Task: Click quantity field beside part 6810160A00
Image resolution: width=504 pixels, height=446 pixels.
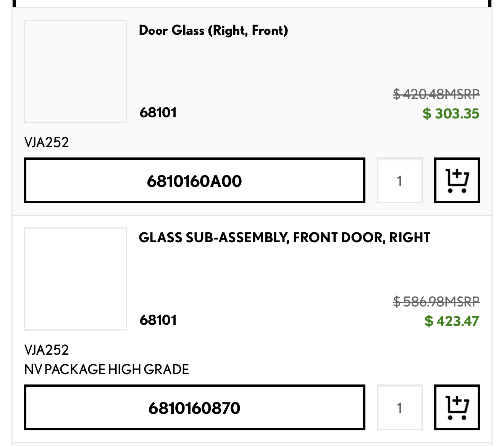Action: [x=399, y=180]
